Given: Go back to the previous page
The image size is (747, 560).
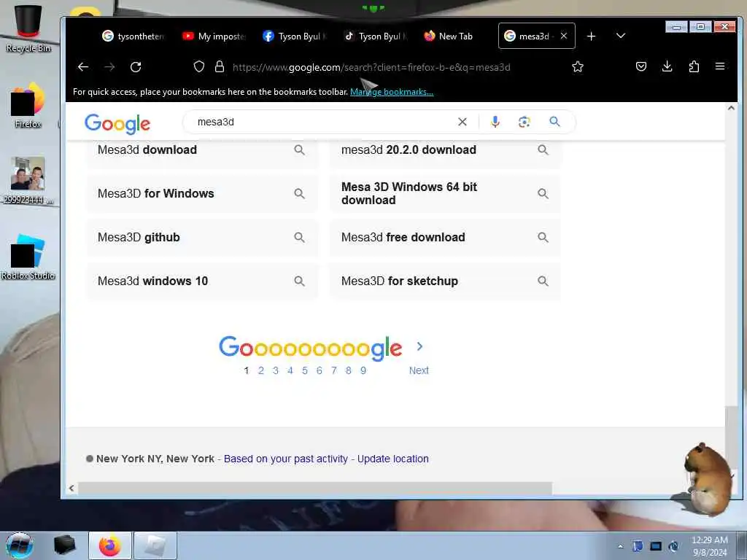Looking at the screenshot, I should (83, 66).
